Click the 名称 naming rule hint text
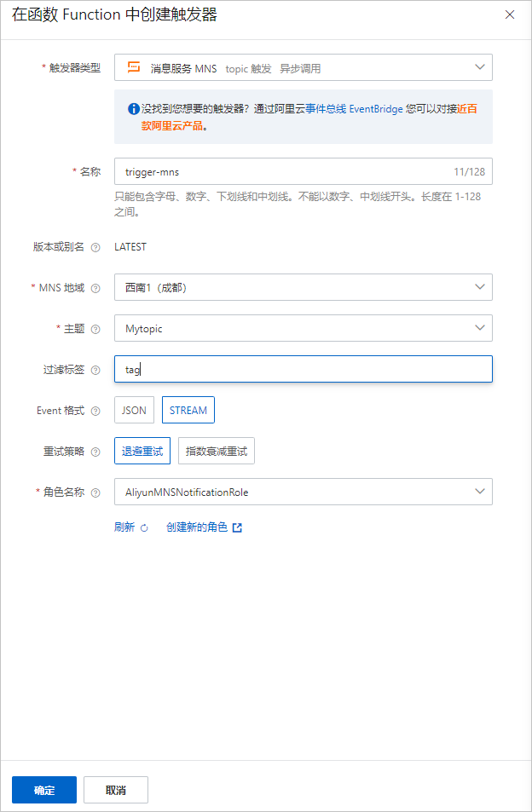Screen dimensions: 532x812 click(x=298, y=204)
